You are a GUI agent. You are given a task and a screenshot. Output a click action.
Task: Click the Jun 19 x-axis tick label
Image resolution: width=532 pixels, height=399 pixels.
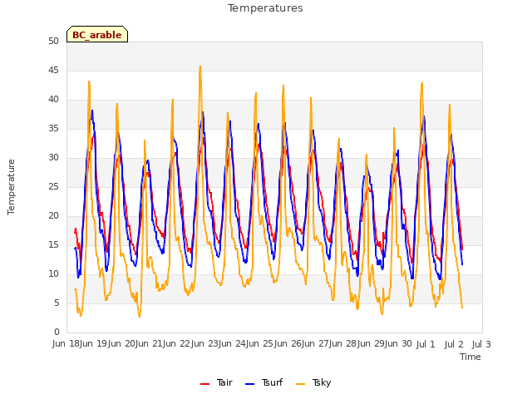pyautogui.click(x=94, y=344)
